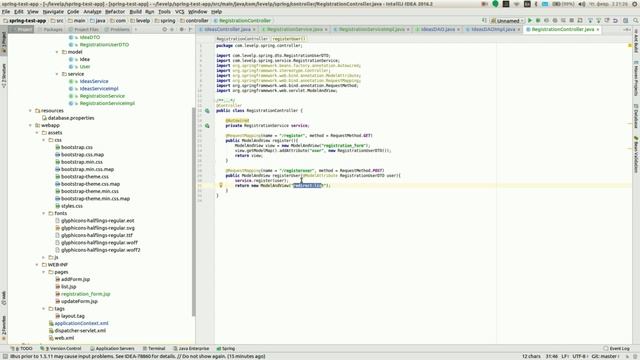Close the IdeasController.java tab
Viewport: 640px width, 360px height.
click(x=254, y=29)
